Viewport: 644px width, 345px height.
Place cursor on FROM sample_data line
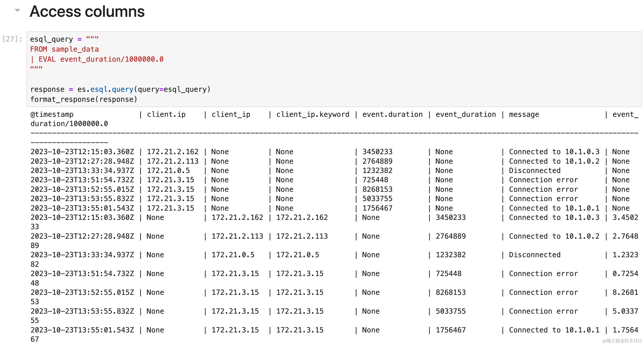tap(64, 49)
